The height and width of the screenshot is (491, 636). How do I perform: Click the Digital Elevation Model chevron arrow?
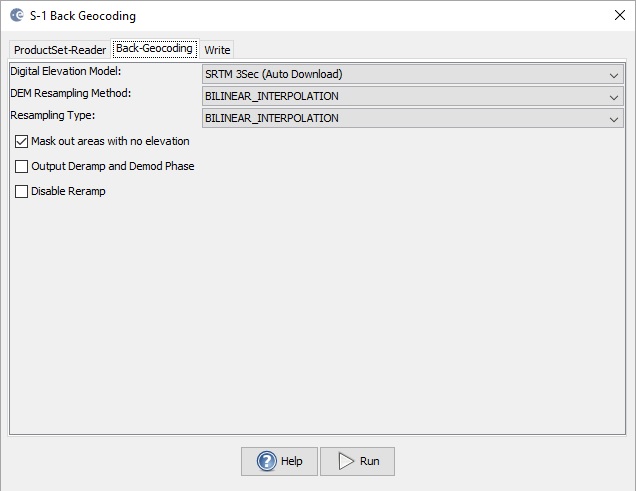tap(614, 75)
